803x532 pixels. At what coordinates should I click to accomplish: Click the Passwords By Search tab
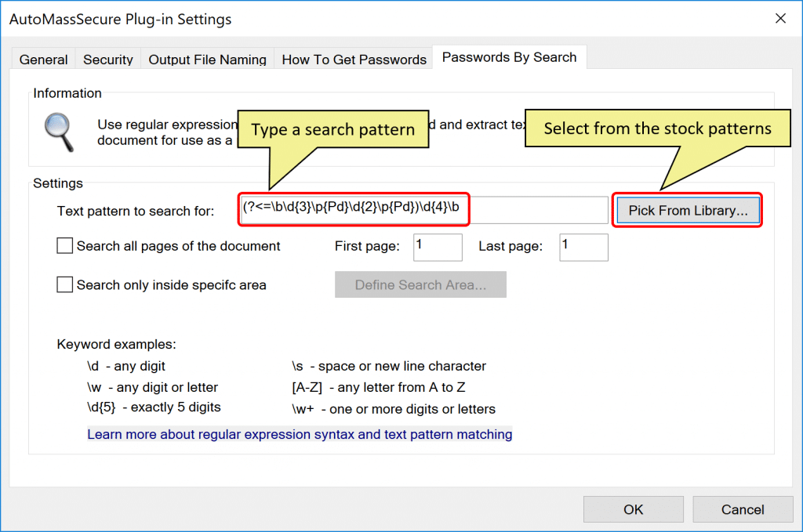pyautogui.click(x=510, y=57)
